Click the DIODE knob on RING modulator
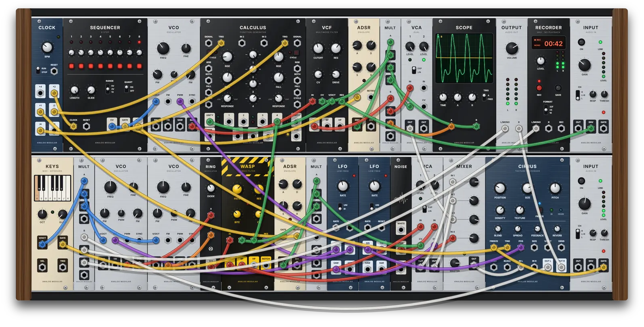 pyautogui.click(x=211, y=188)
